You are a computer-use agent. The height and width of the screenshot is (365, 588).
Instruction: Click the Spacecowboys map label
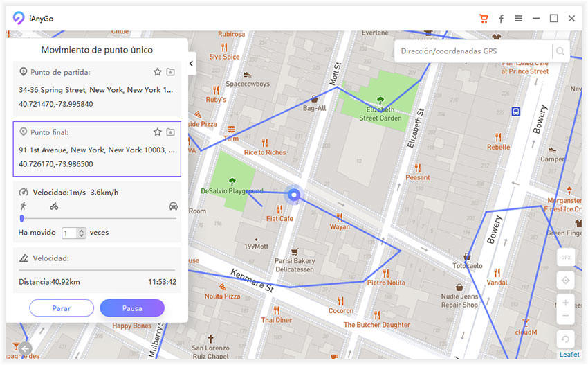pos(248,84)
